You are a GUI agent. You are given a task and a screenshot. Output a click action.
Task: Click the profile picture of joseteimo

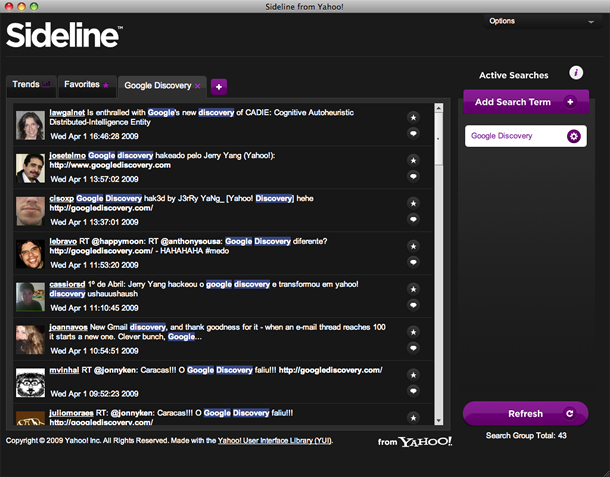click(29, 167)
